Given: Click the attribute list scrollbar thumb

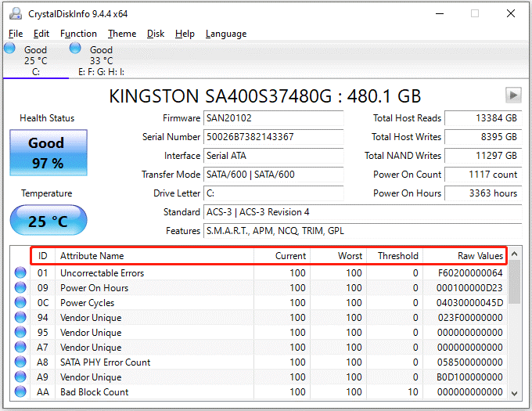Looking at the screenshot, I should 514,283.
